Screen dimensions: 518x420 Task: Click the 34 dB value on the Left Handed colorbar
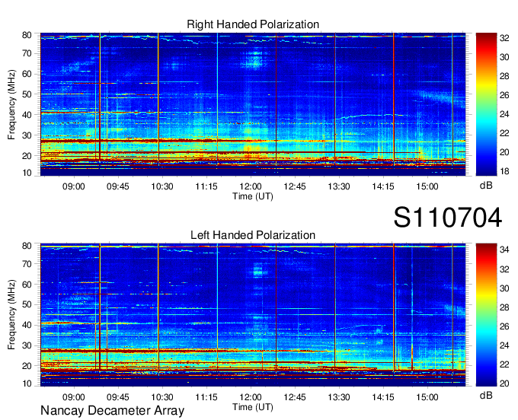(504, 250)
